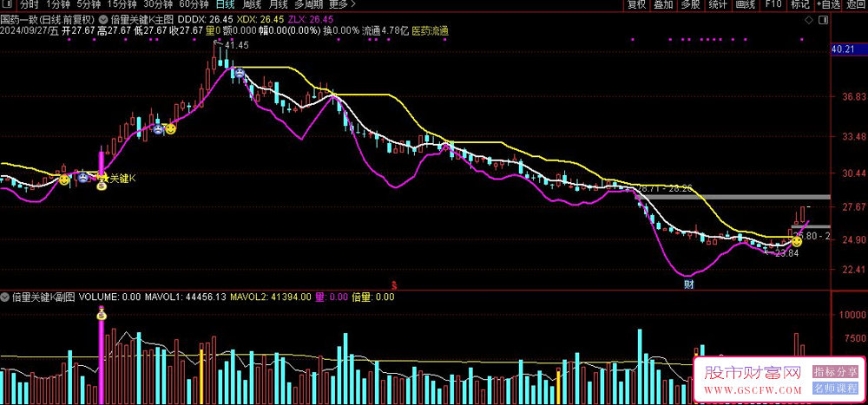Open the 统计 statistics tool
The image size is (868, 405).
718,5
